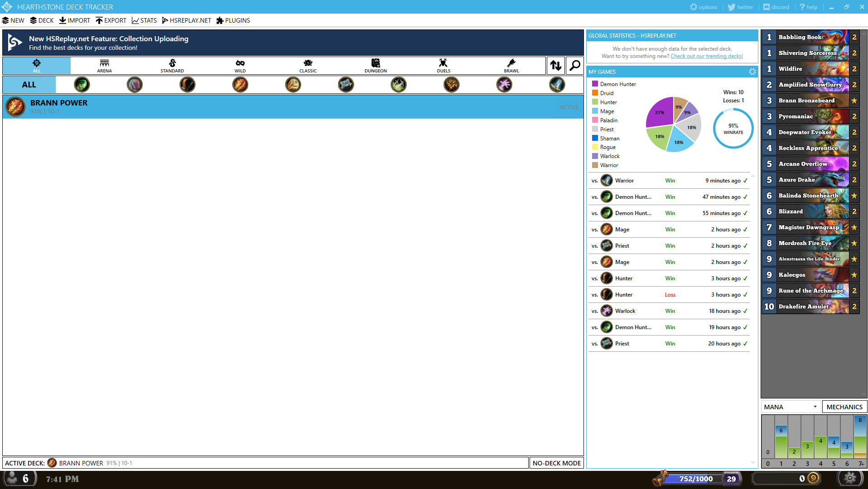Select the Magister Dawngrasp card

click(810, 227)
